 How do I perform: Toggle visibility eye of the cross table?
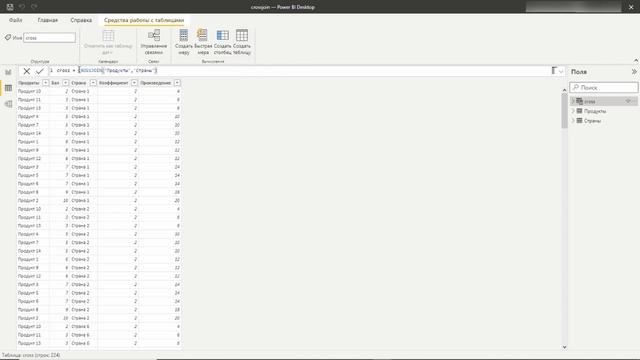point(629,101)
